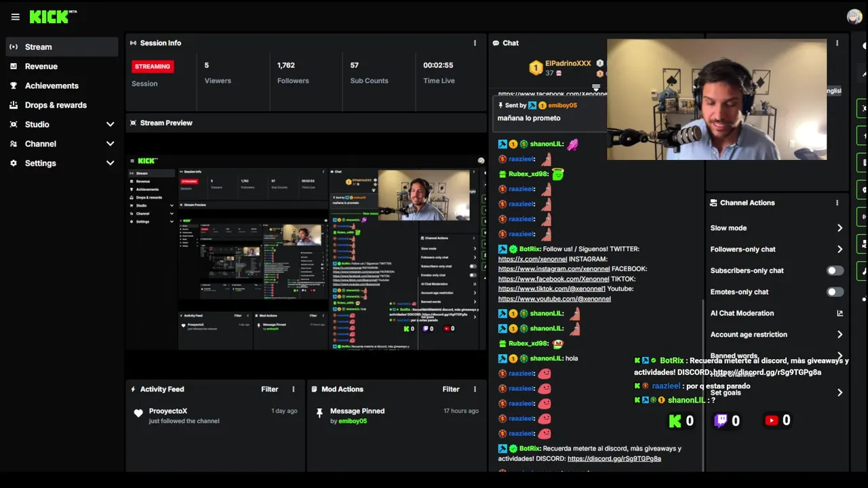Open Followers-only chat options chevron
This screenshot has height=488, width=868.
click(x=840, y=249)
